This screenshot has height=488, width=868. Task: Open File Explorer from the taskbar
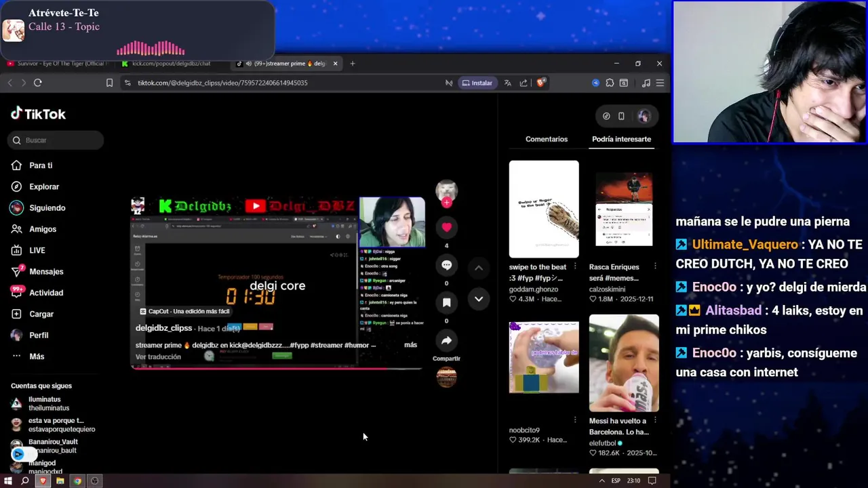tap(60, 481)
